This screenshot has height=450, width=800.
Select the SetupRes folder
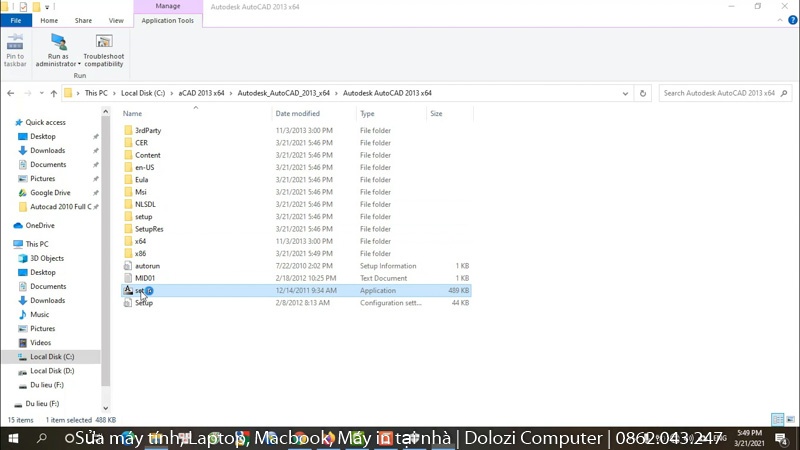click(149, 229)
